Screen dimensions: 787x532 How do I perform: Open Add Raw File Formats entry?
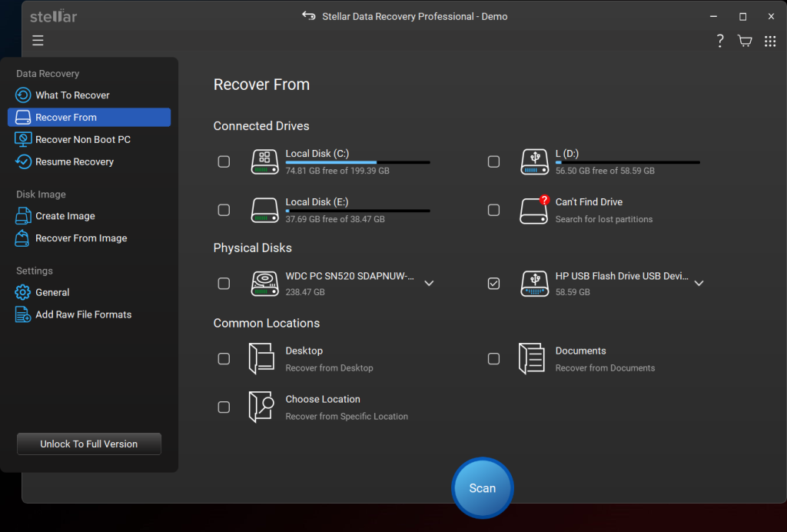[89, 314]
